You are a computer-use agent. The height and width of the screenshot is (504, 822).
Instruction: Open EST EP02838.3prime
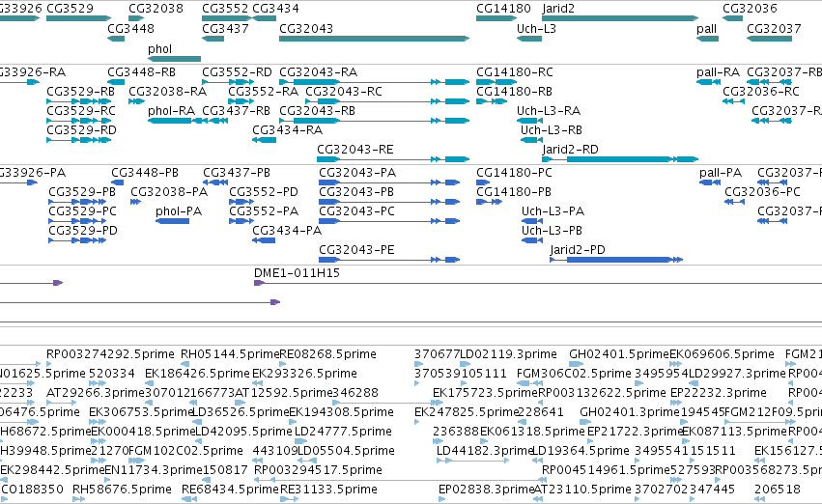tap(486, 490)
